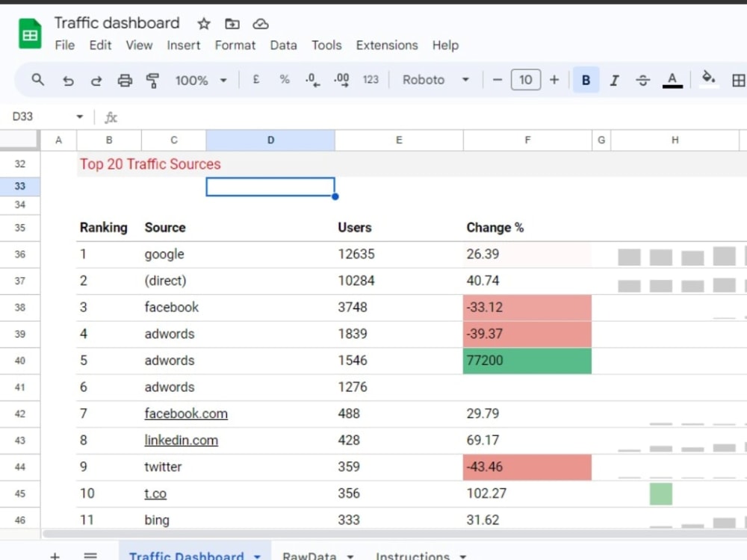Redo the last action

[96, 81]
